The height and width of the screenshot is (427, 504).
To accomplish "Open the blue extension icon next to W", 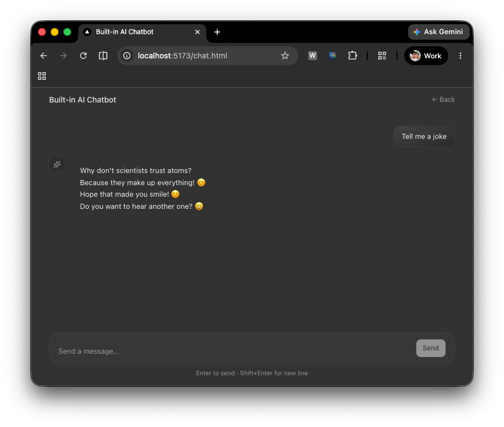I will [333, 56].
